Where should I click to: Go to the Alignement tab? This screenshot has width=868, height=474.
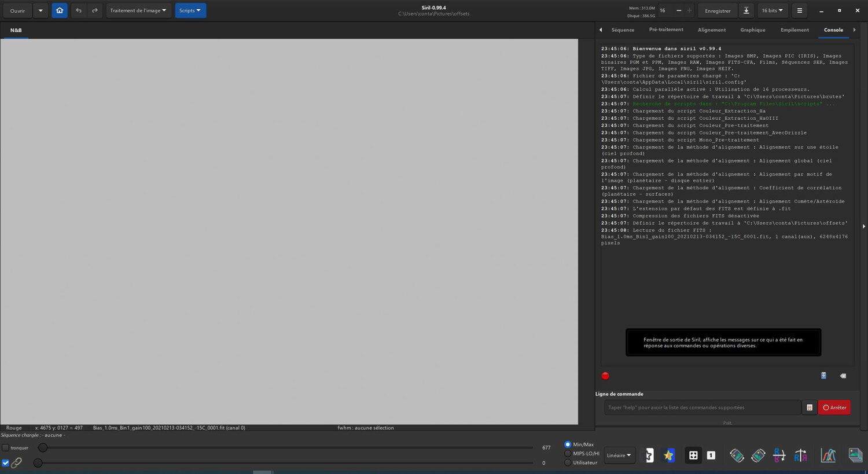[x=712, y=30]
